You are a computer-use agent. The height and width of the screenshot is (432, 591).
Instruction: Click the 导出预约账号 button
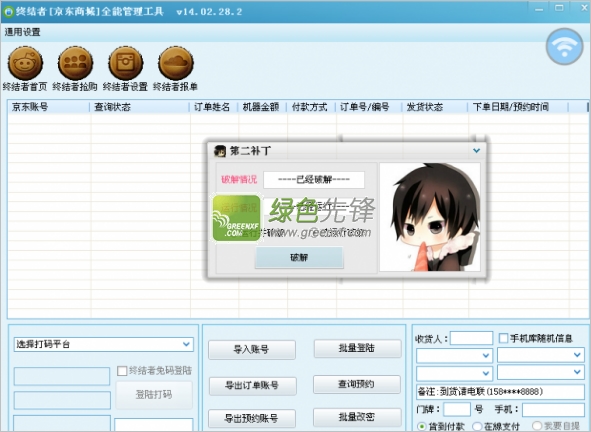252,418
